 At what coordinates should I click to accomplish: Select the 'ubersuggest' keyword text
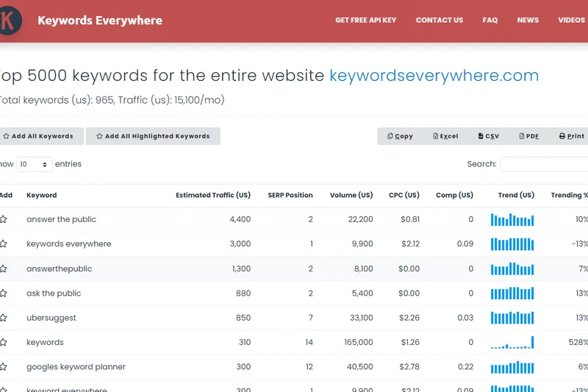pos(51,318)
